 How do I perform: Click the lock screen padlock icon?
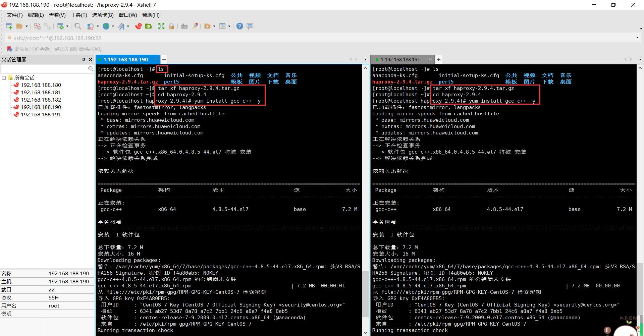point(171,26)
